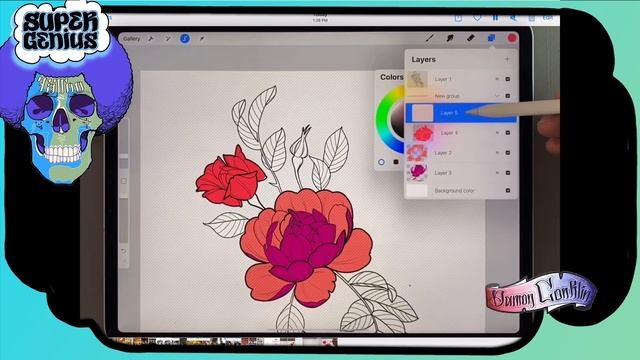Tap the red rose thumbnail of Layer 4

point(423,133)
